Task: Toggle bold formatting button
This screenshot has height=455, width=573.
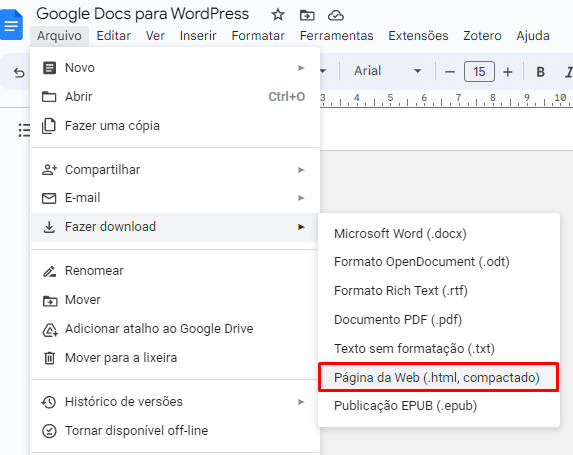Action: [540, 72]
